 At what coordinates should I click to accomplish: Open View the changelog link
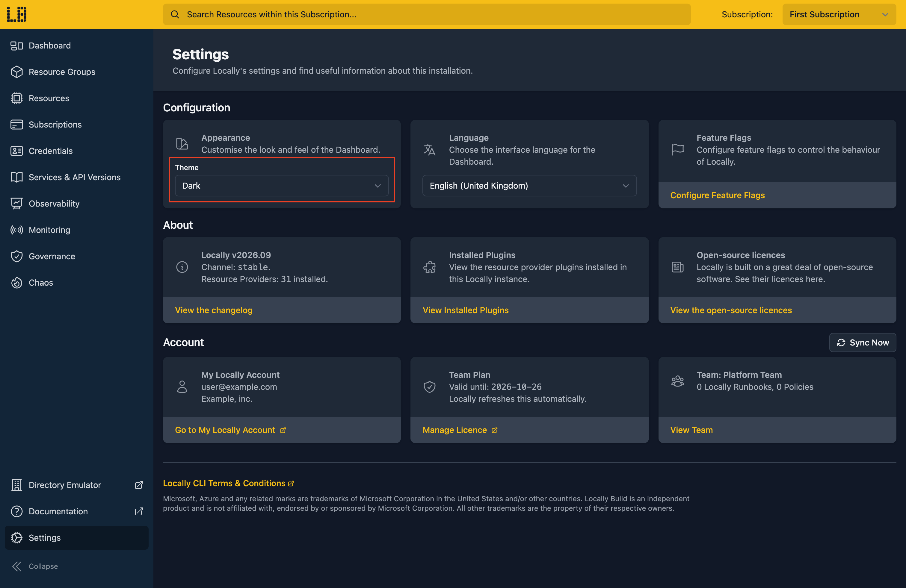coord(214,310)
